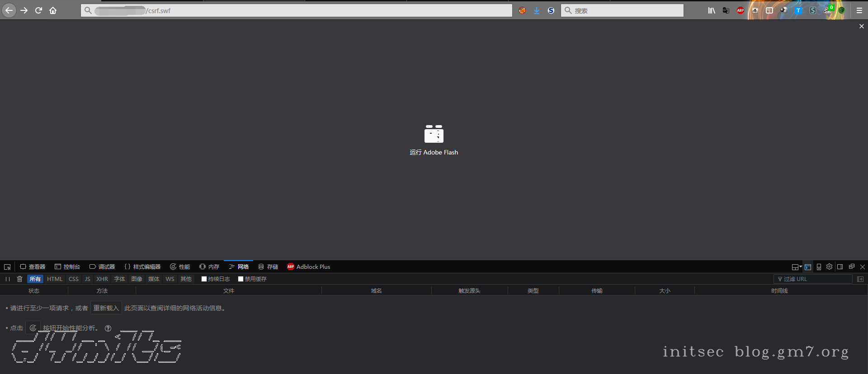Expand the network details side pane toggle
The width and height of the screenshot is (868, 374).
tap(860, 279)
